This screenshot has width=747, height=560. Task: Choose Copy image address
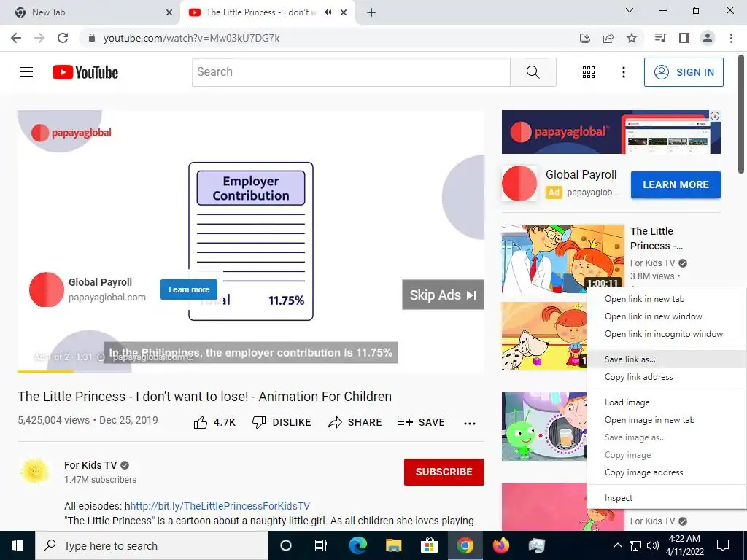tap(667, 472)
